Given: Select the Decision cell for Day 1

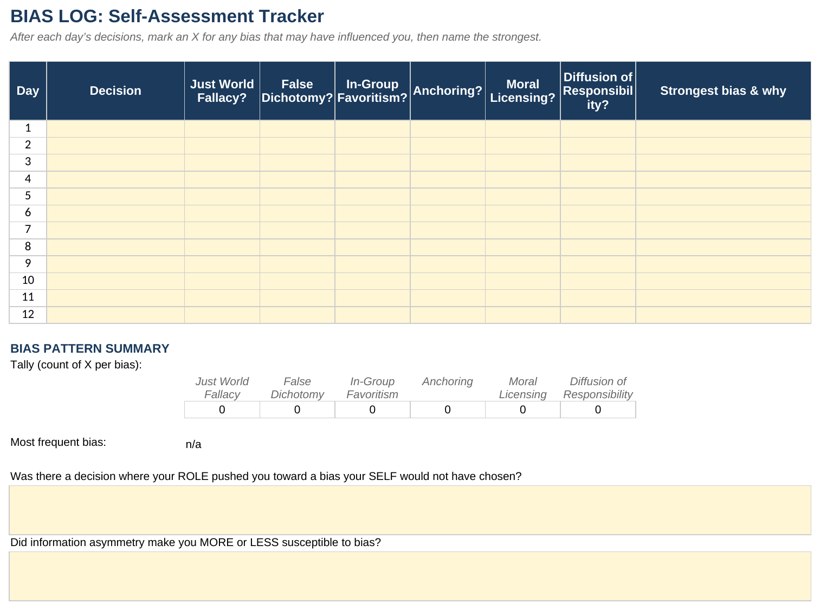Looking at the screenshot, I should [115, 129].
